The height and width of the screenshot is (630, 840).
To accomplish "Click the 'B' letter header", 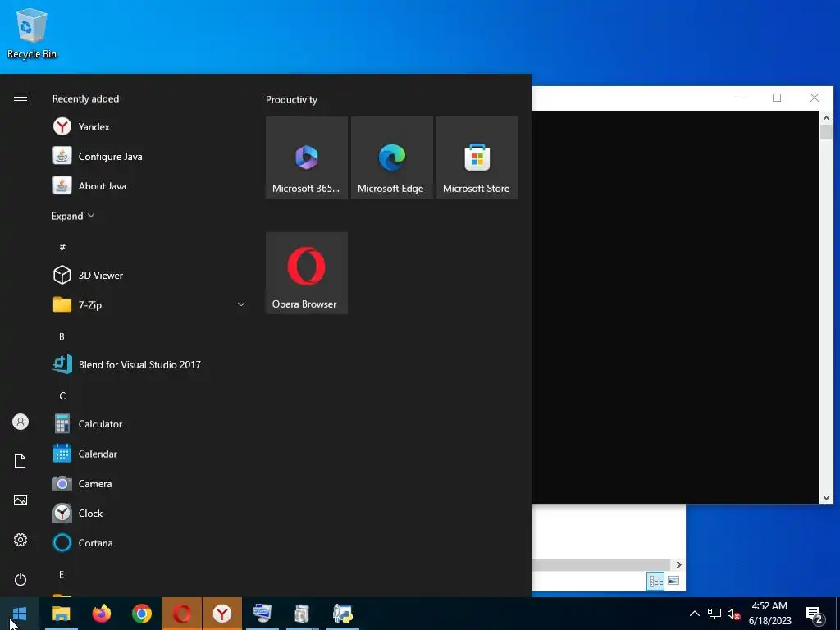I will pyautogui.click(x=62, y=336).
